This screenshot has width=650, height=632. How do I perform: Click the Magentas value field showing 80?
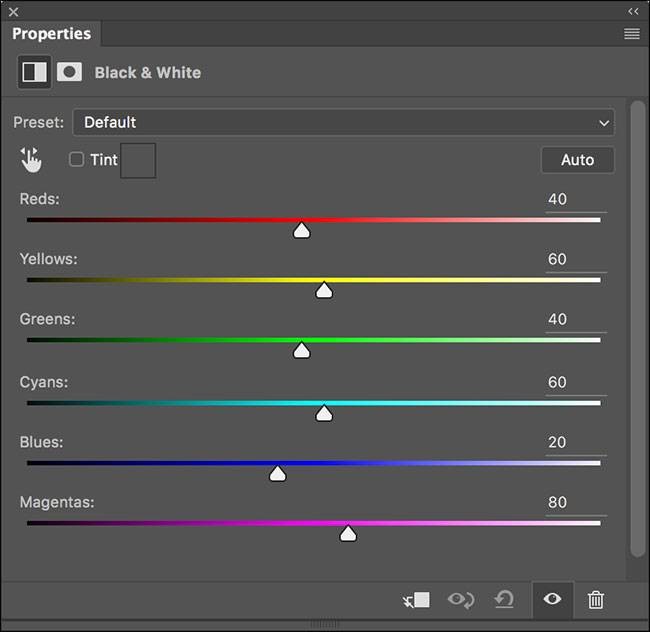pyautogui.click(x=576, y=503)
